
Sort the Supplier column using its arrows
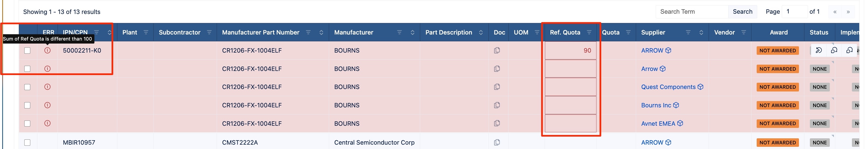pos(701,32)
